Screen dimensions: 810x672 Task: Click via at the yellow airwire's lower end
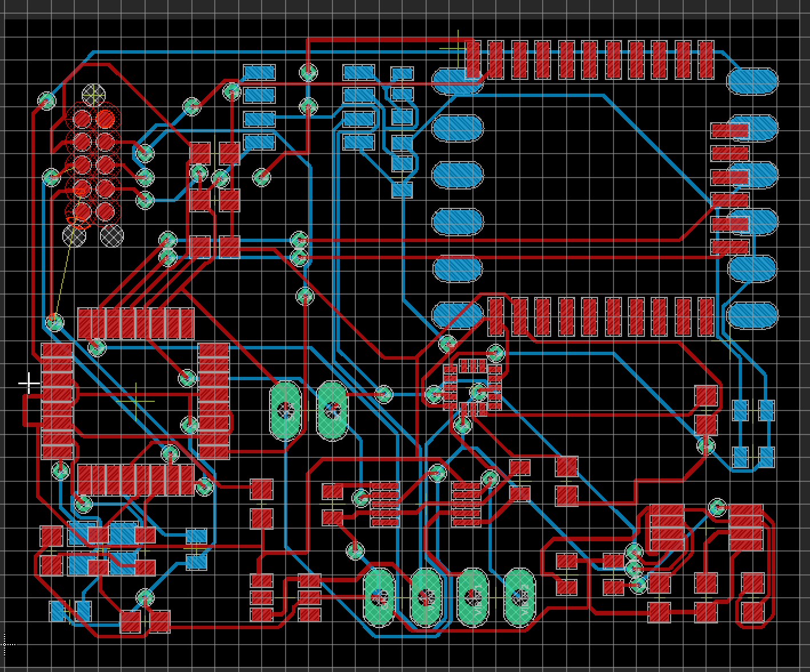(x=54, y=322)
